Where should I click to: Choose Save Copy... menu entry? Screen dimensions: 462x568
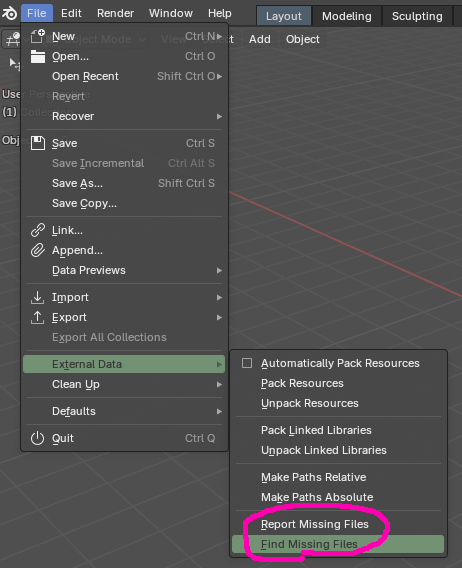coord(124,203)
